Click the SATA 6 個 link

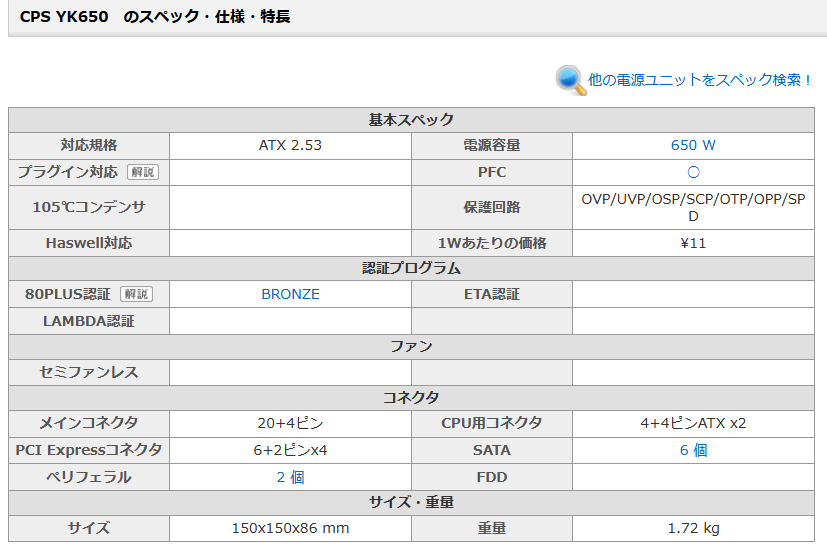(x=693, y=450)
